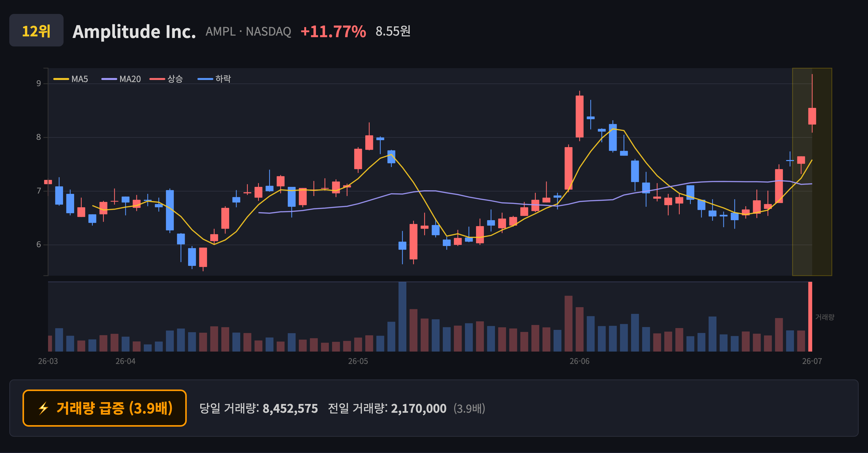
Task: Click the 26-05 date axis label
Action: [x=358, y=361]
